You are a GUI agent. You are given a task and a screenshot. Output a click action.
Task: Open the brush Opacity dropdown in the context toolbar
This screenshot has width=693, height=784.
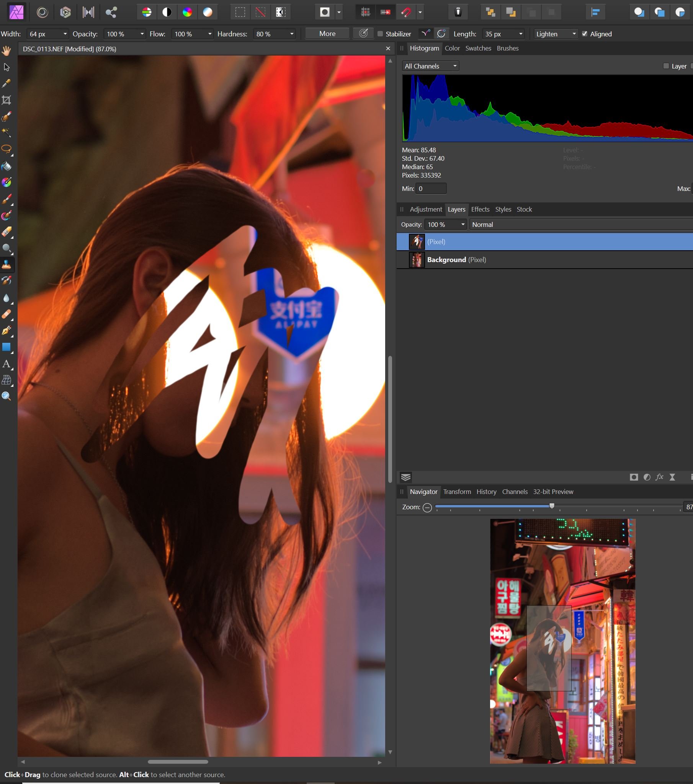(x=142, y=34)
